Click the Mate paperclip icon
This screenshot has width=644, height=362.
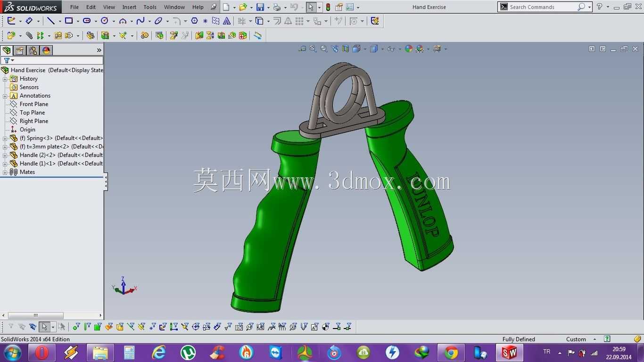click(x=29, y=35)
